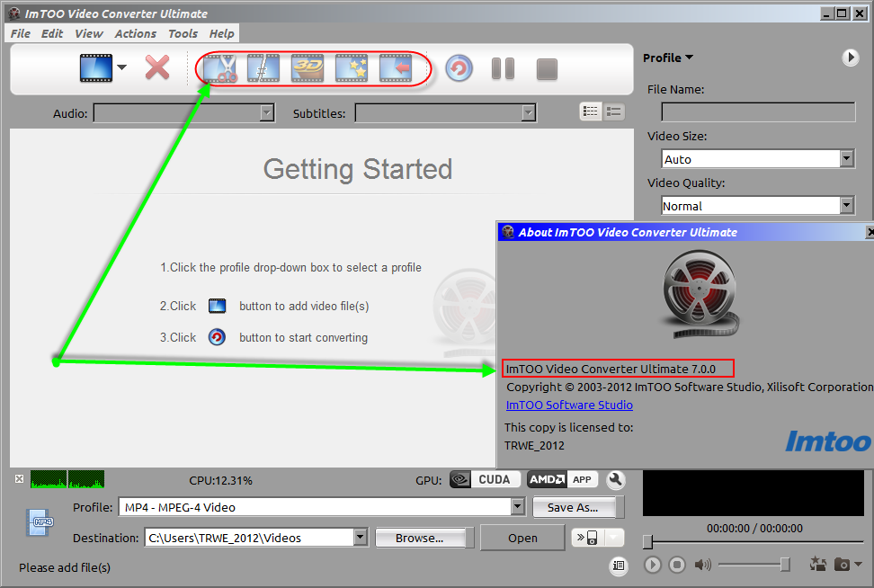The image size is (874, 588).
Task: Toggle NVIDIA CUDA GPU acceleration
Action: (485, 479)
